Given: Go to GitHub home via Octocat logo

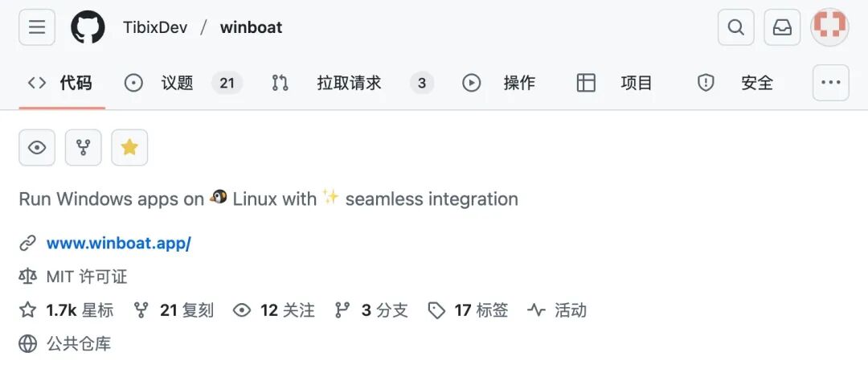Looking at the screenshot, I should 88,27.
